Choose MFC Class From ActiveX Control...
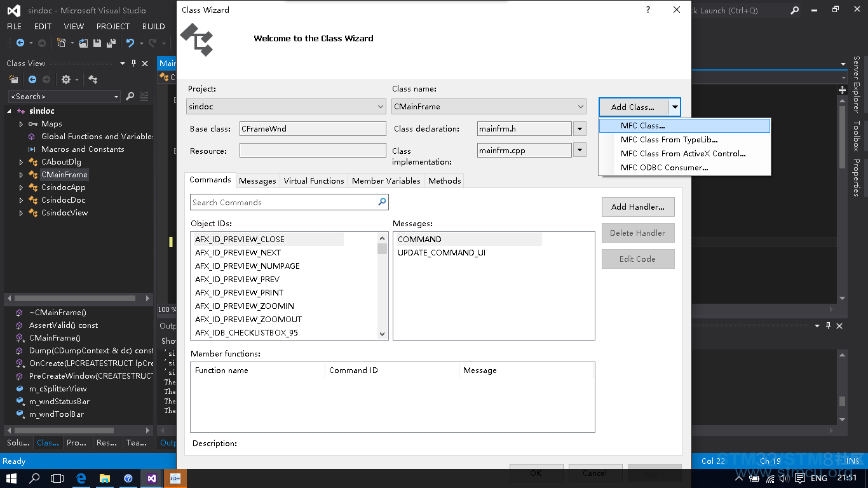This screenshot has height=488, width=868. tap(684, 154)
